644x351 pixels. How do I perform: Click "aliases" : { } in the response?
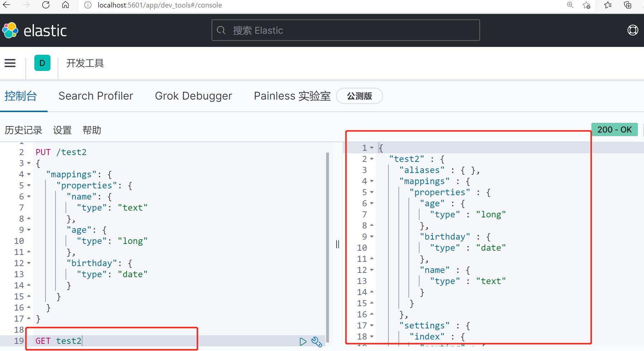click(439, 170)
